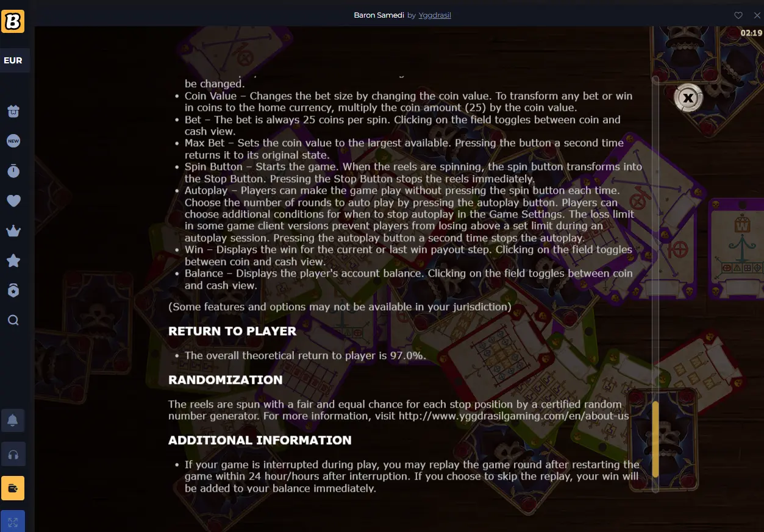Screen dimensions: 764x532
Task: Click the 02:19 clock display
Action: pyautogui.click(x=751, y=33)
